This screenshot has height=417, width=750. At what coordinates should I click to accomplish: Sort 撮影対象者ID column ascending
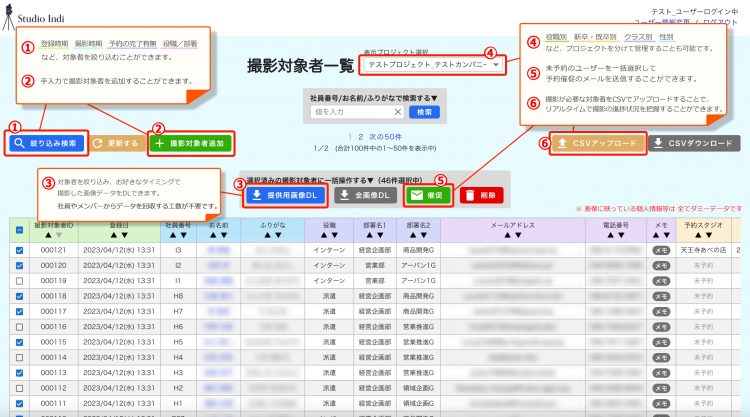[x=48, y=235]
